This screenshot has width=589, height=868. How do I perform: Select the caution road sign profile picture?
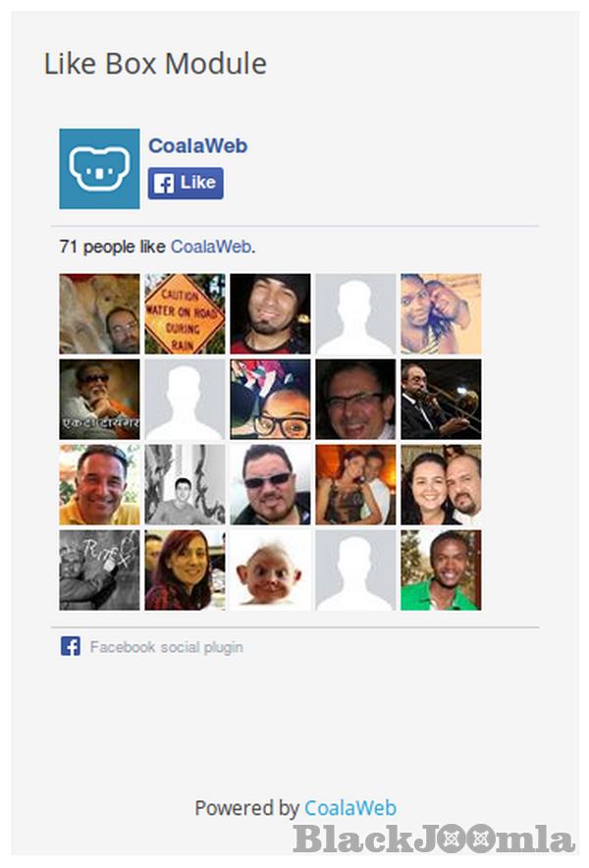[185, 314]
